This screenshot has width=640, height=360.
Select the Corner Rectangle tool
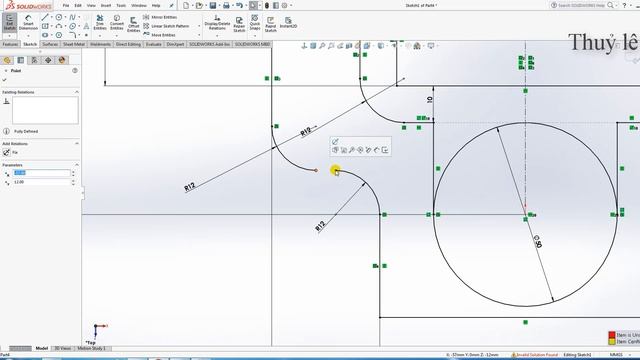tap(45, 26)
